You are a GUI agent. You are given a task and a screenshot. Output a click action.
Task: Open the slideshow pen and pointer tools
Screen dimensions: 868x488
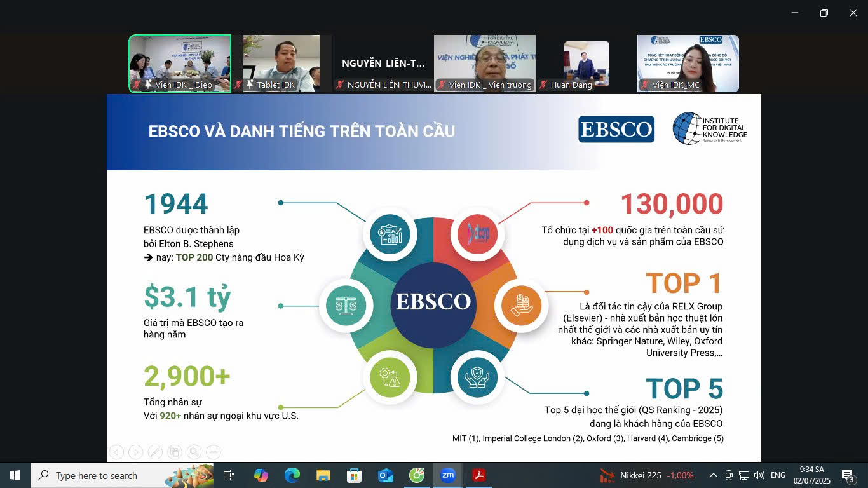click(155, 452)
